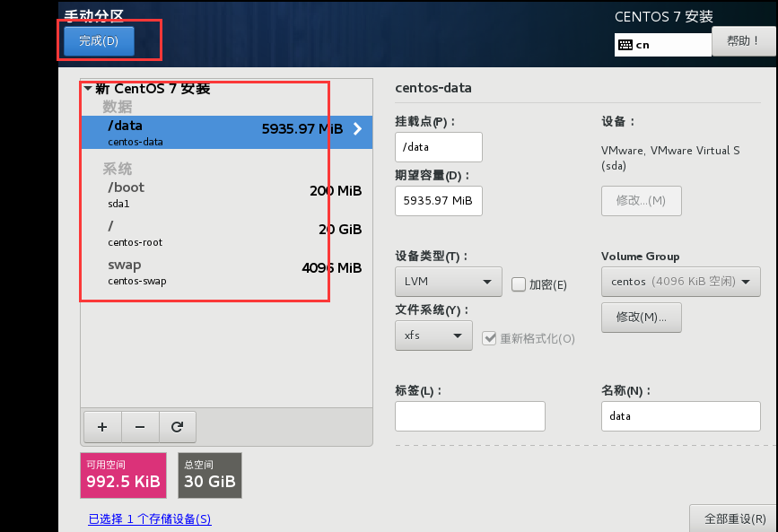This screenshot has height=532, width=778.
Task: Click the VMware Virtual S (sda) device text
Action: click(x=670, y=158)
